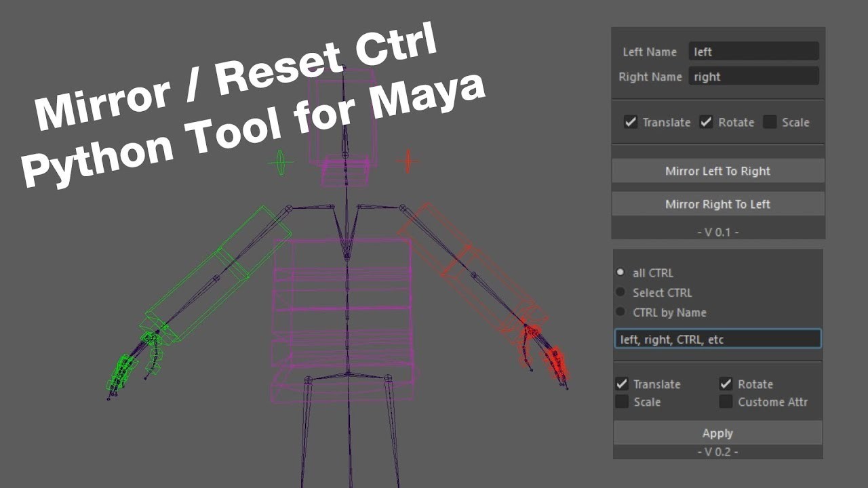Enable the Custome Attr checkbox
Screen dimensions: 868x488
[726, 402]
